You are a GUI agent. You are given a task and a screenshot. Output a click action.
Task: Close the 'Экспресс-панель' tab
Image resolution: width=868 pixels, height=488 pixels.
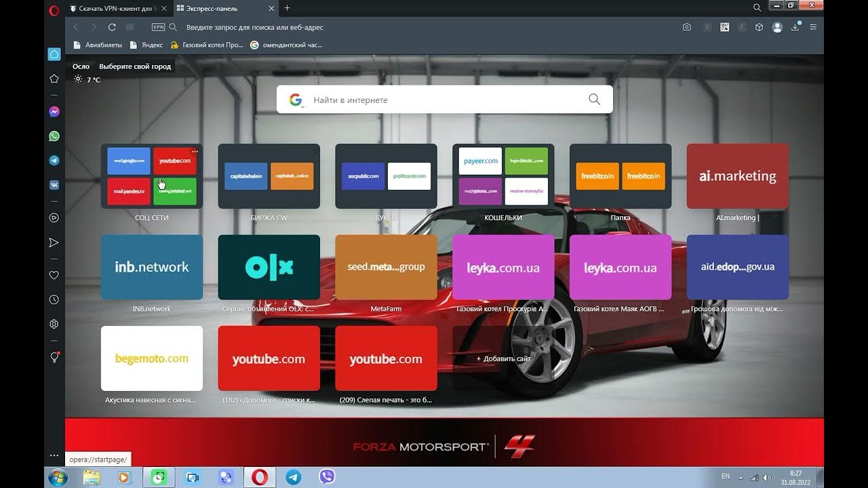(272, 8)
